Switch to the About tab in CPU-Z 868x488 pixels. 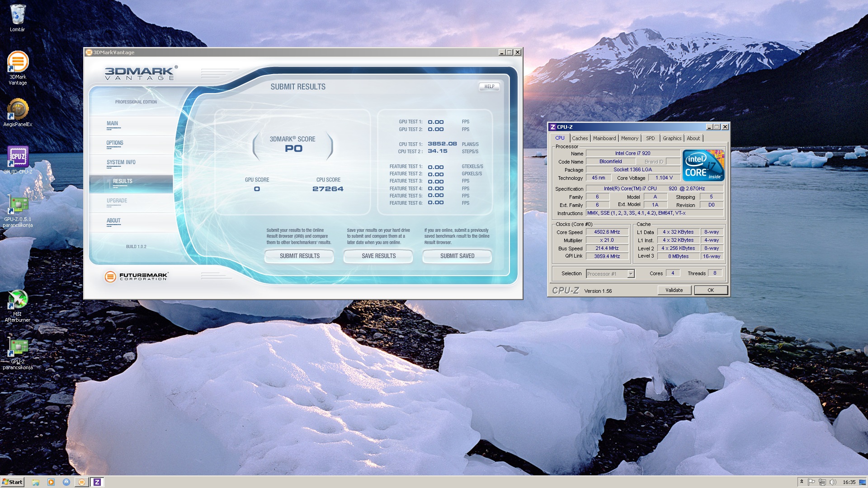(693, 138)
